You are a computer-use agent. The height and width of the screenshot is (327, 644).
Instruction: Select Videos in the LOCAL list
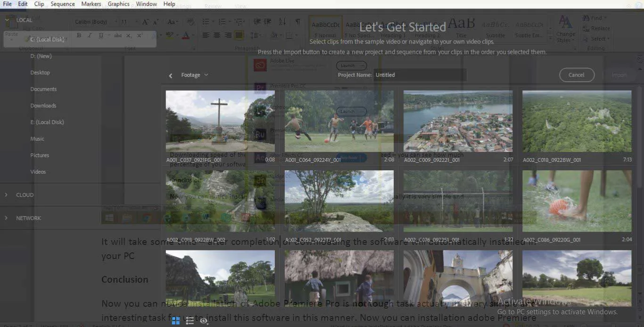[38, 171]
